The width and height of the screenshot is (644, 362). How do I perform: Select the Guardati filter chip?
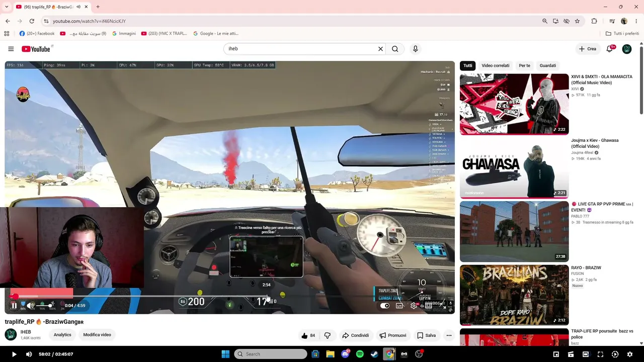pyautogui.click(x=547, y=65)
